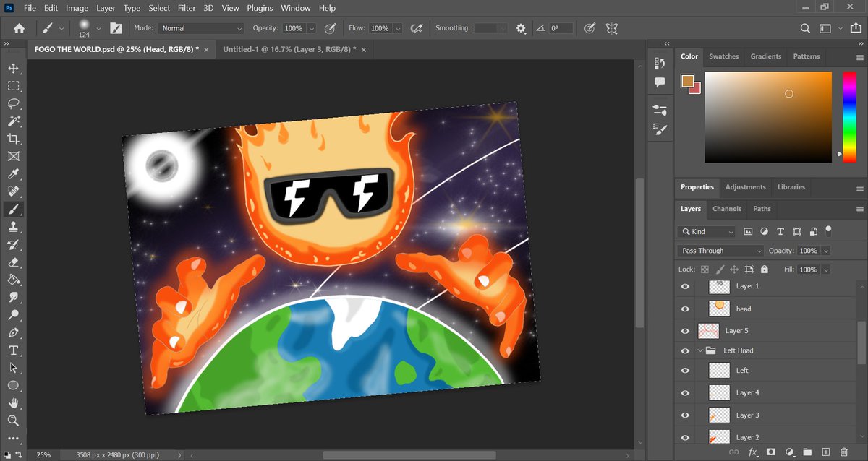Open the Pass Through blend mode dropdown
Screen dimensions: 868x461
pos(721,251)
